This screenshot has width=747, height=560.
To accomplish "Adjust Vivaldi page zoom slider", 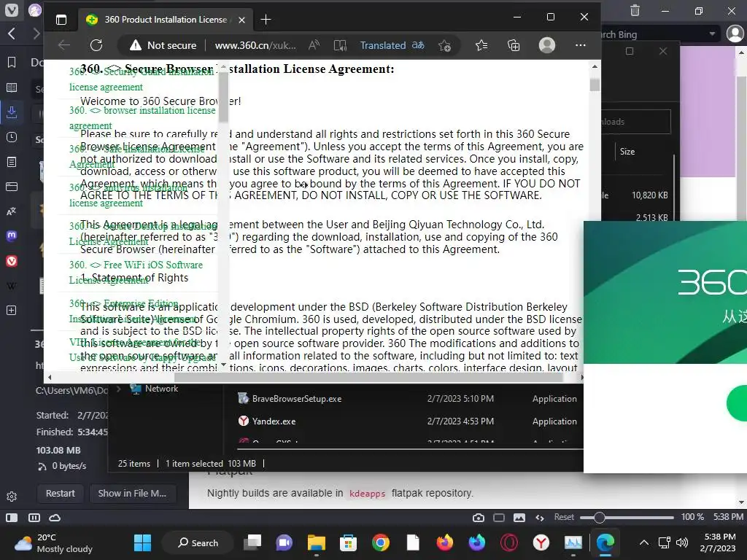I will 600,518.
